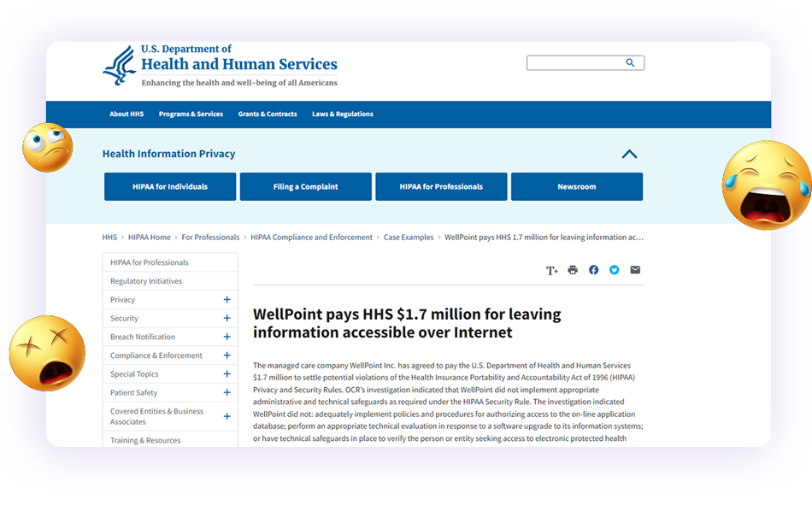This screenshot has height=511, width=812.
Task: Open For Professionals breadcrumb link
Action: (x=210, y=237)
